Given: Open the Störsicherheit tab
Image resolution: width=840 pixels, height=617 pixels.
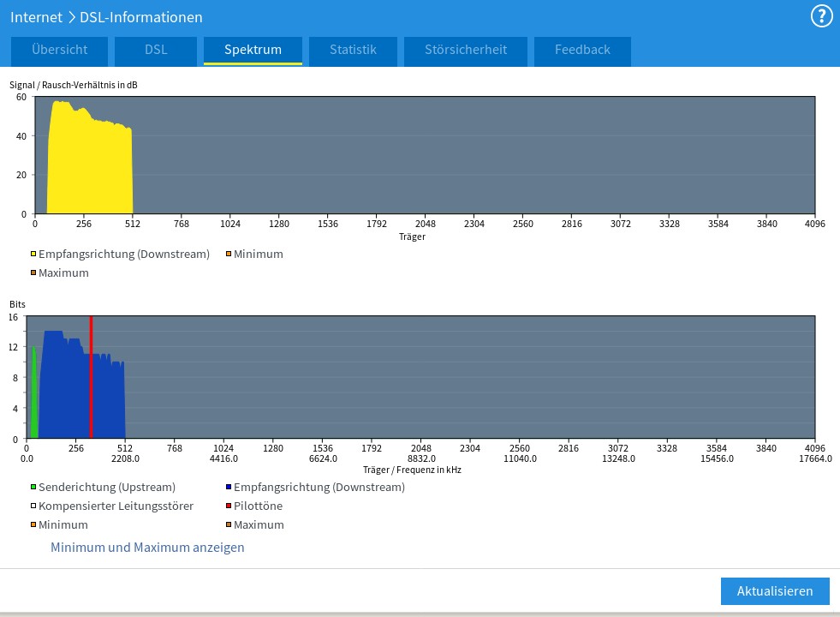Looking at the screenshot, I should click(x=466, y=50).
